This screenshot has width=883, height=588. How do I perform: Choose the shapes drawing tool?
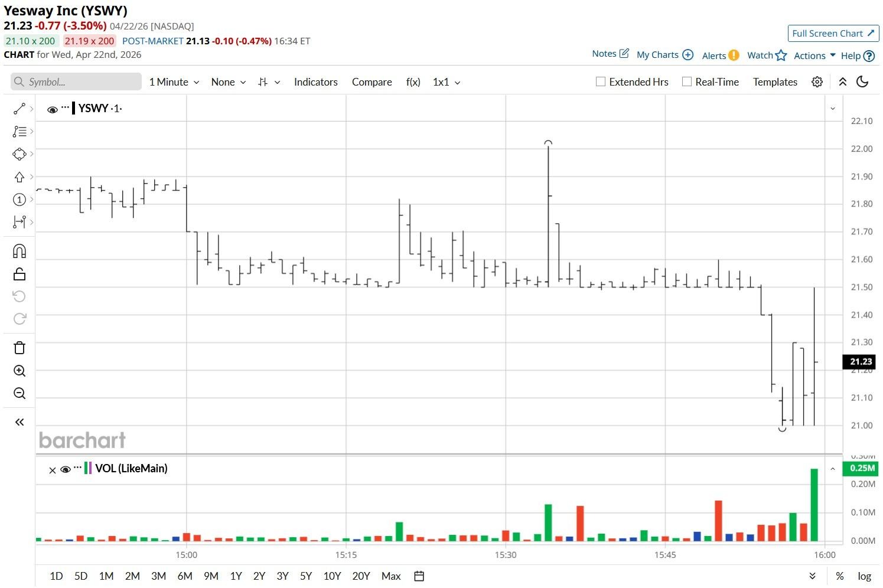point(19,154)
